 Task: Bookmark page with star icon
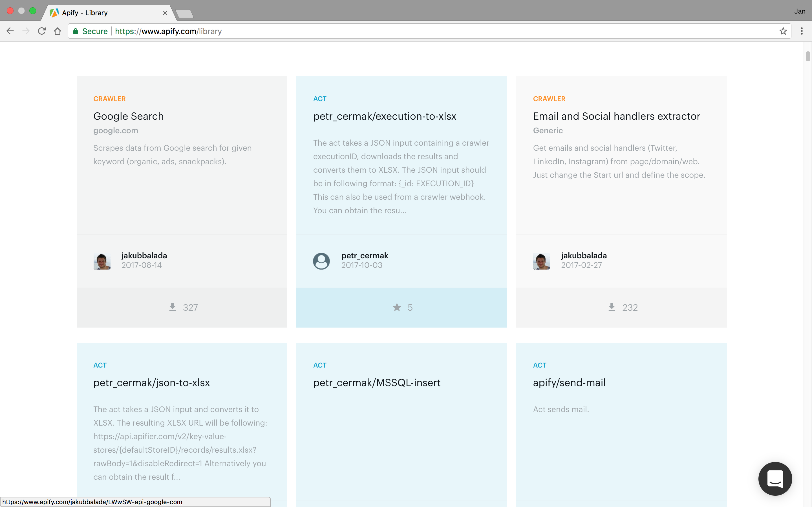783,31
